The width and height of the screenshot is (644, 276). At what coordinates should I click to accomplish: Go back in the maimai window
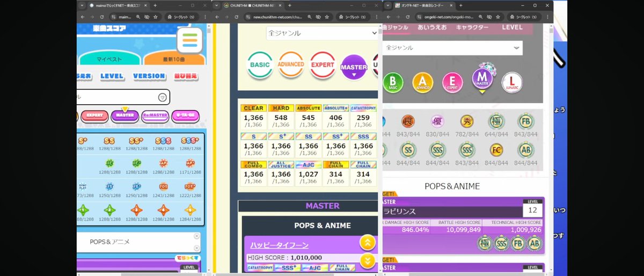click(82, 17)
